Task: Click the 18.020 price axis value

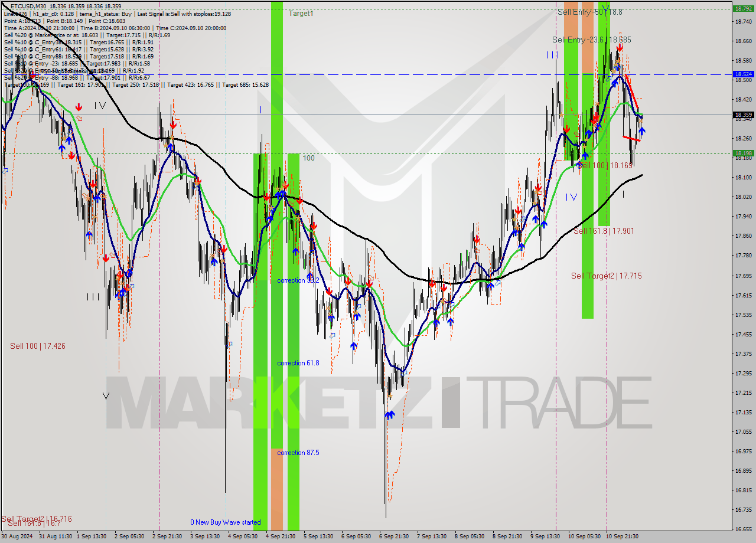Action: pos(743,197)
